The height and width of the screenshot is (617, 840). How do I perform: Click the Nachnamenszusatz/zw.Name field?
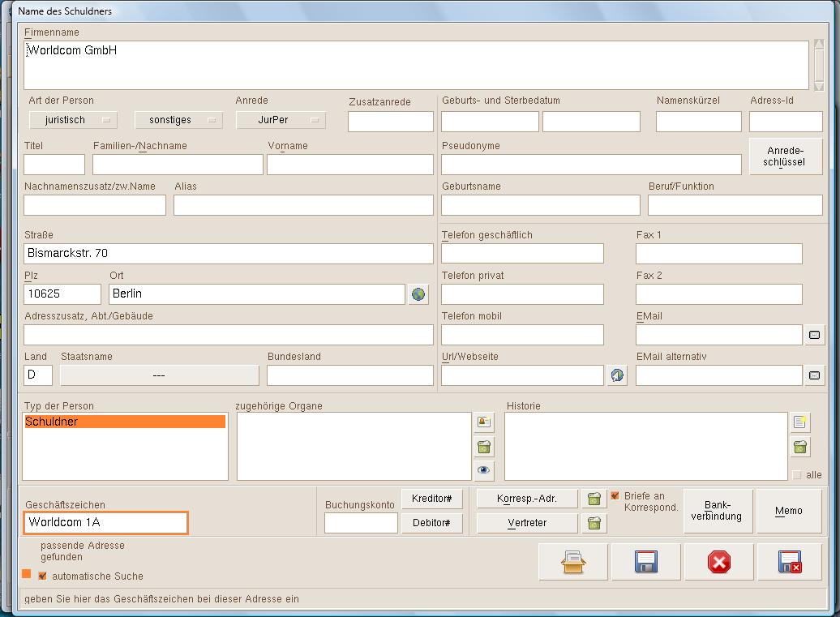(x=95, y=205)
